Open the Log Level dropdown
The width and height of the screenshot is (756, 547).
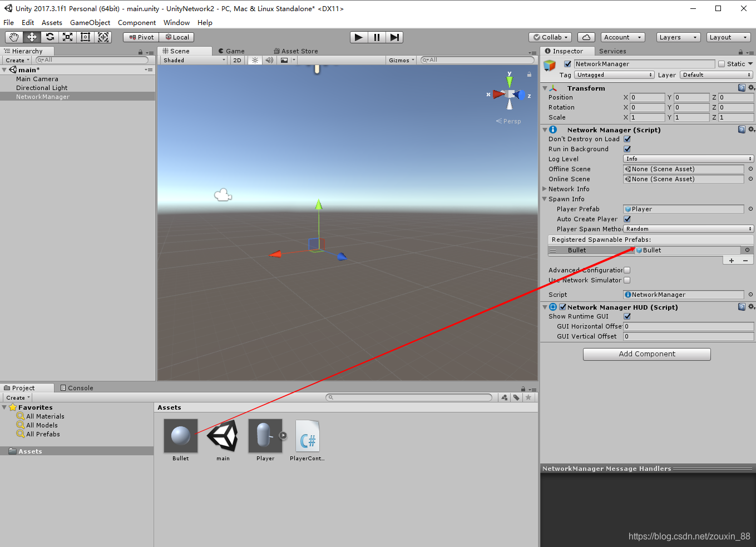(688, 158)
